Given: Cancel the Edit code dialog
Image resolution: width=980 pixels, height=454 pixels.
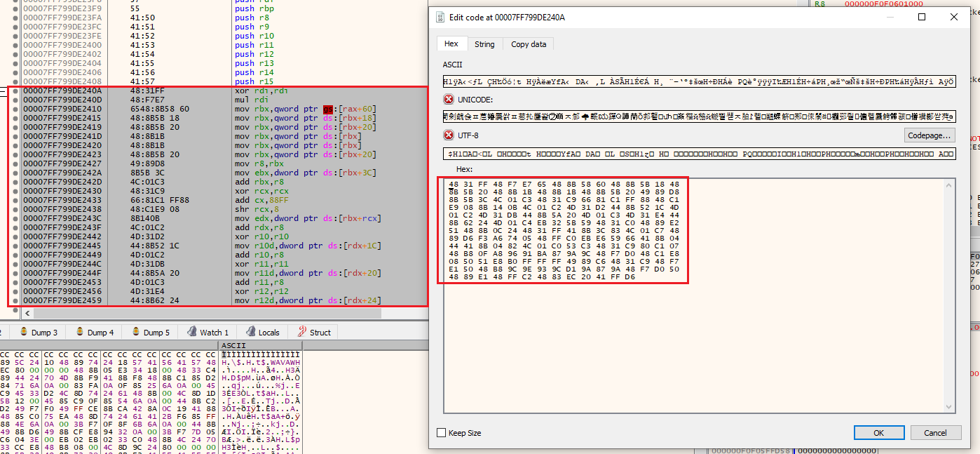Looking at the screenshot, I should coord(935,433).
